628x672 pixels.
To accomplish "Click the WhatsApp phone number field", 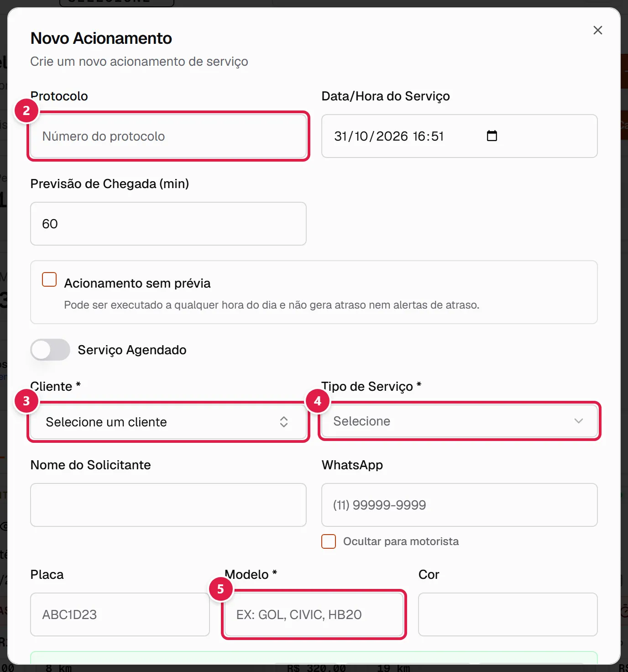I will [x=459, y=505].
